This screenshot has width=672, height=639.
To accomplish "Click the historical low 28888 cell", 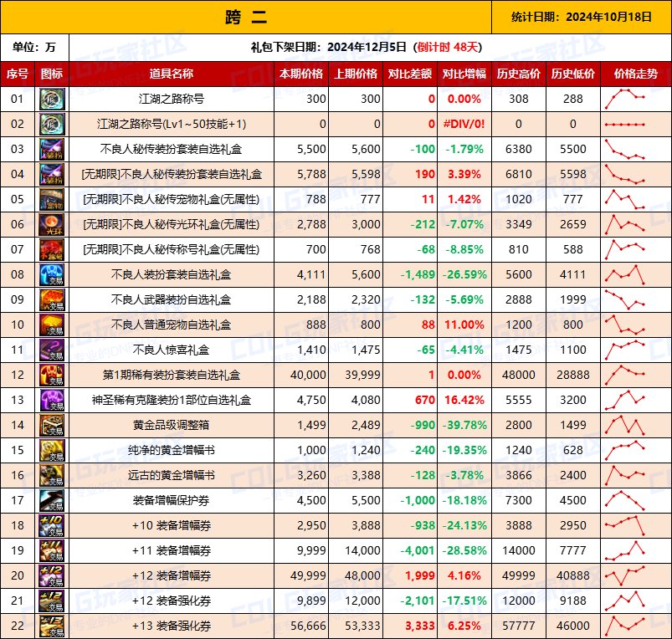I will pyautogui.click(x=573, y=376).
